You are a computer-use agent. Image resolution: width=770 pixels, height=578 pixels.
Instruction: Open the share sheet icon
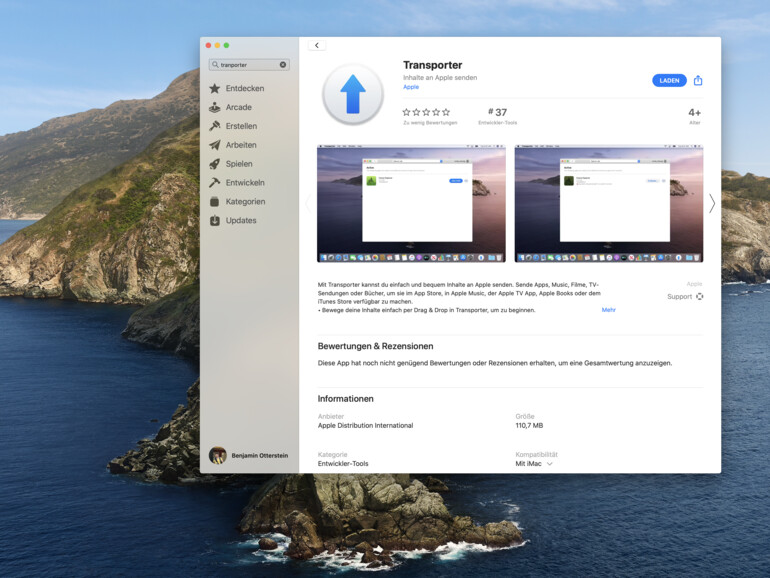(x=698, y=80)
